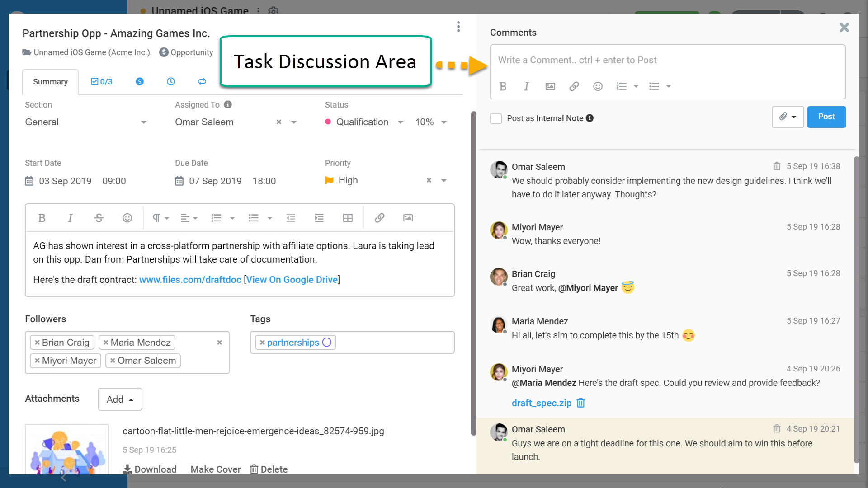Open the recurrence repeat tab icon

[202, 81]
